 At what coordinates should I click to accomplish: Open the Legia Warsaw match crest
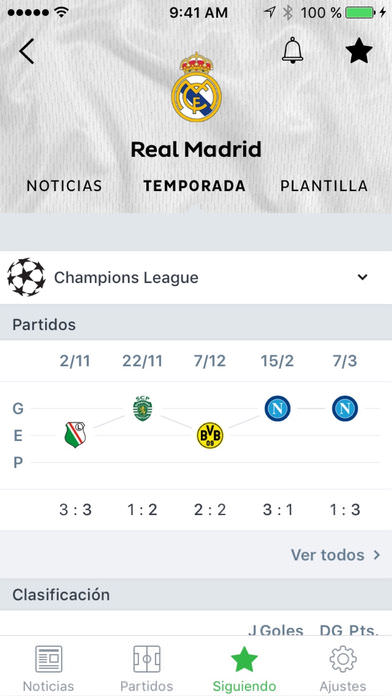point(75,435)
